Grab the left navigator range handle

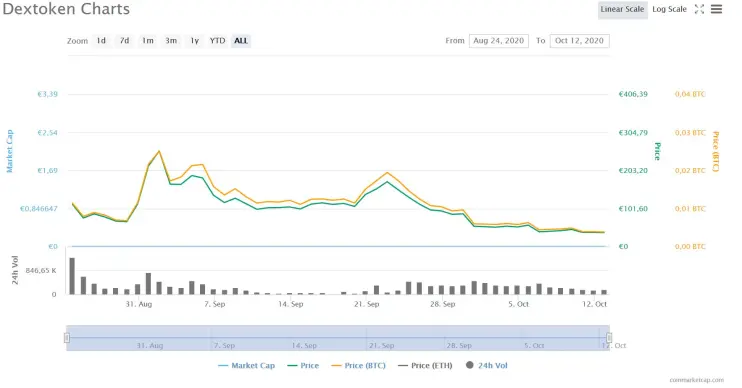pos(67,338)
